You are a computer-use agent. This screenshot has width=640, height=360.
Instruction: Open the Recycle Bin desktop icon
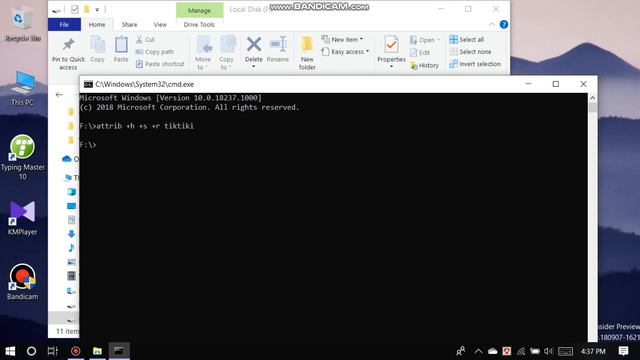point(23,24)
